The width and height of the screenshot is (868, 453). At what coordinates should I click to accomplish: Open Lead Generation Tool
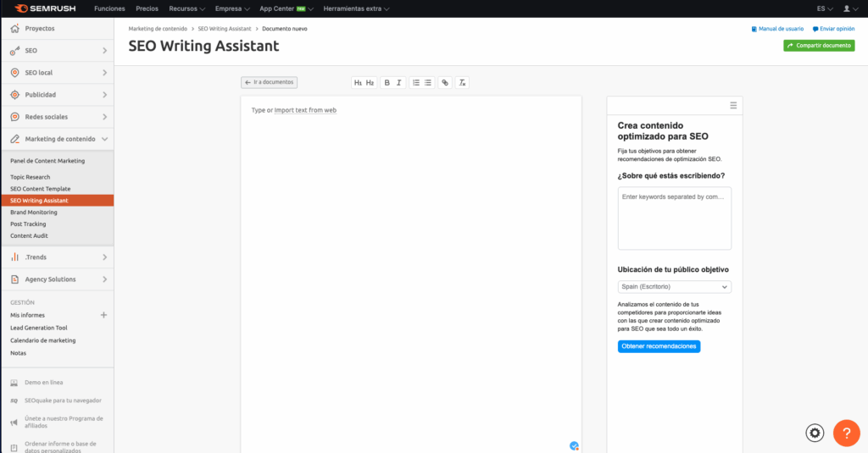pos(39,328)
